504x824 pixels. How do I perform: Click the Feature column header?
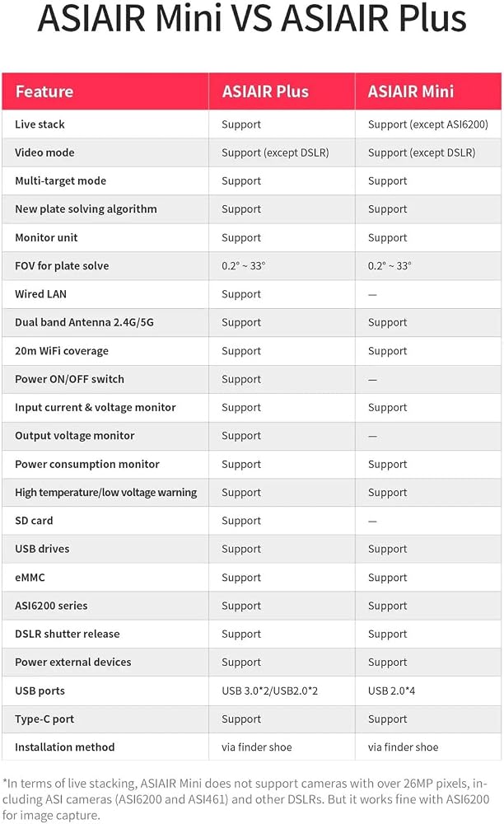coord(44,91)
